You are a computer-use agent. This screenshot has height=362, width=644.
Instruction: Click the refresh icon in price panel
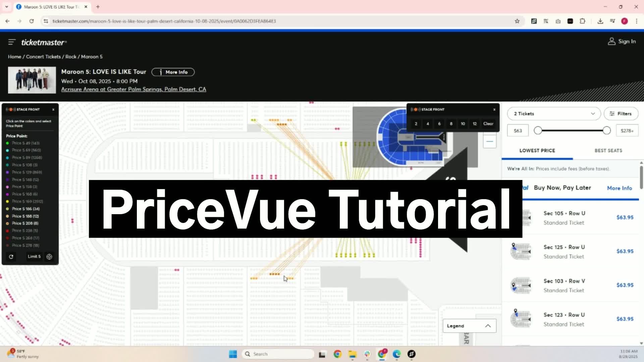[11, 257]
